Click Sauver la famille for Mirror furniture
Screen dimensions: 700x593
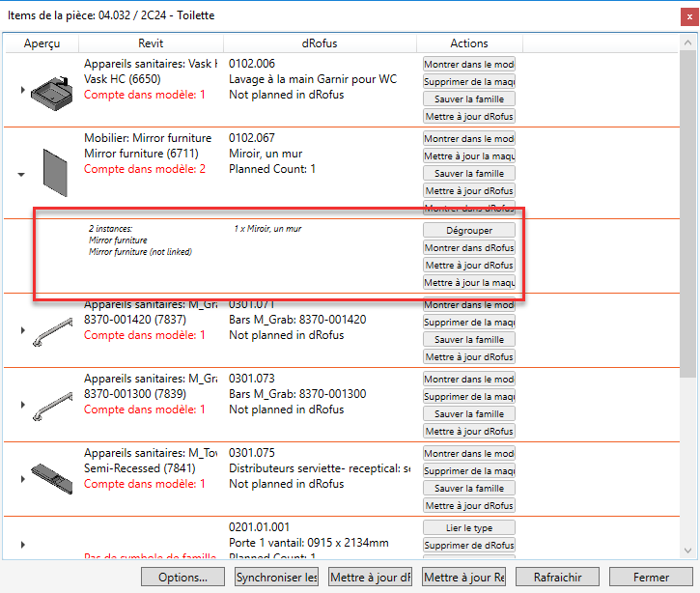click(x=468, y=174)
